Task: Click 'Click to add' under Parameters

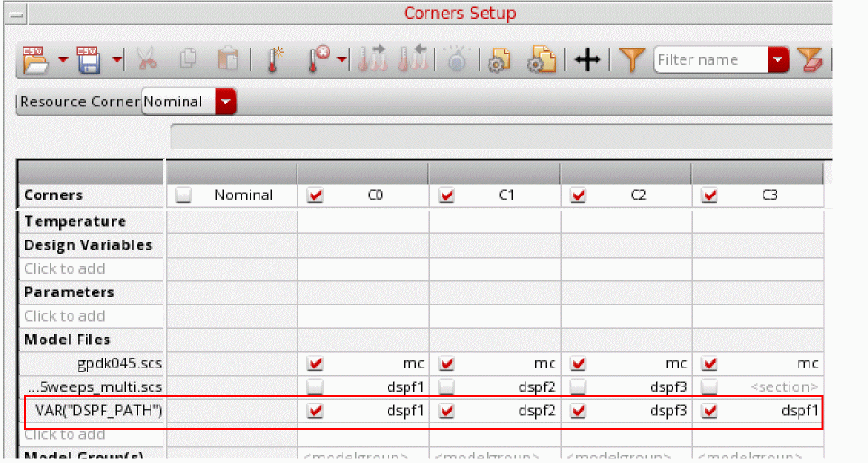Action: 65,316
